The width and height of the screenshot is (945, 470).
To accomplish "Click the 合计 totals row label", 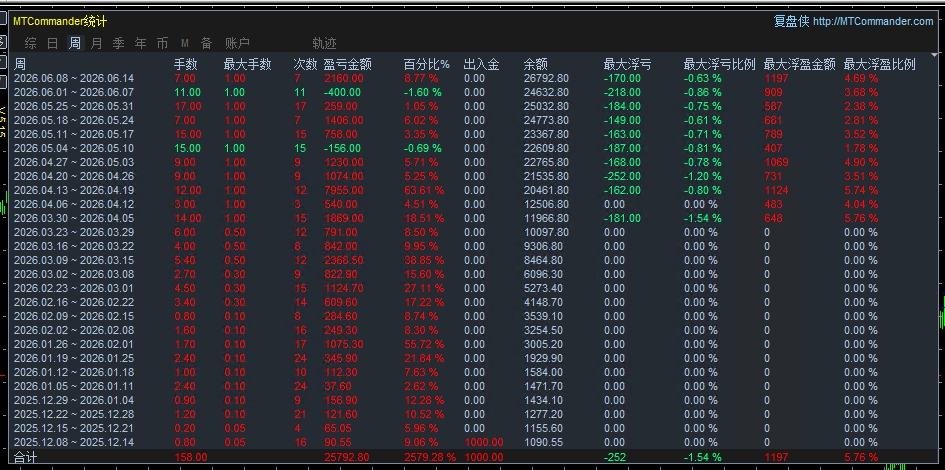I will click(25, 457).
